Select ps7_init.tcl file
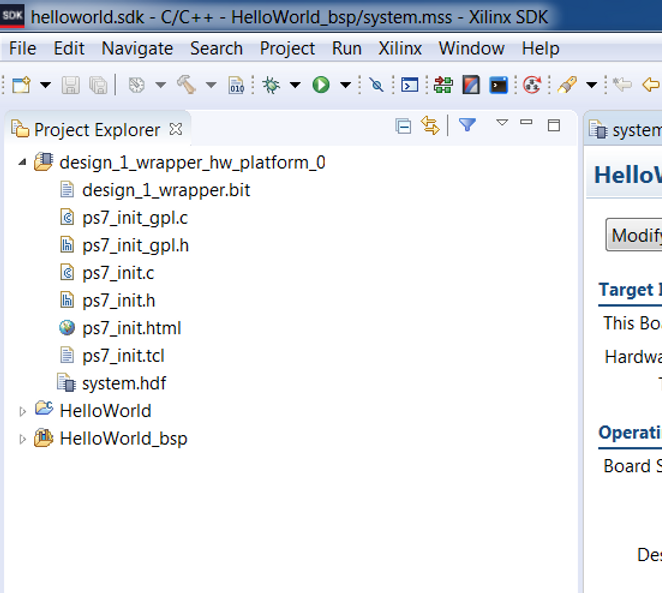The width and height of the screenshot is (662, 593). coord(123,356)
